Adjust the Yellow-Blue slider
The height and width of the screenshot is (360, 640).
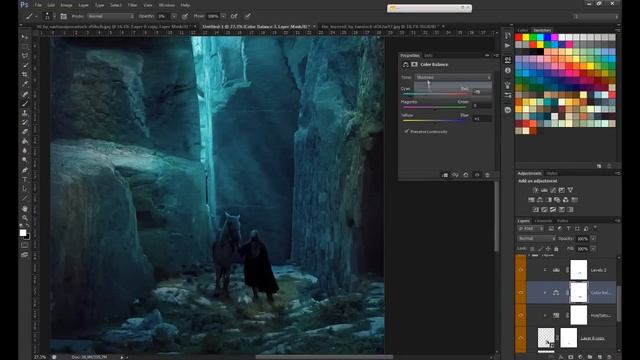pos(435,121)
